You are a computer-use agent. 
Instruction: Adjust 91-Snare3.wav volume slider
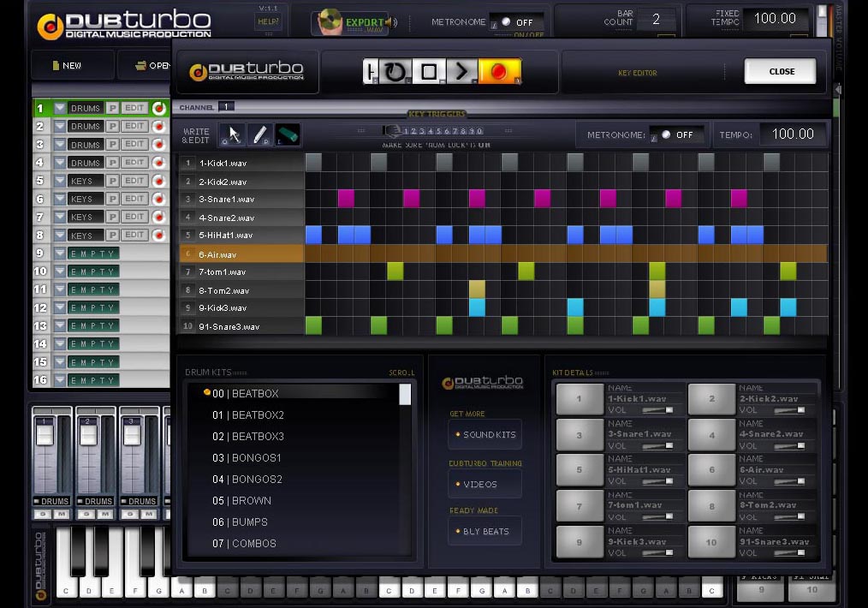tap(789, 552)
